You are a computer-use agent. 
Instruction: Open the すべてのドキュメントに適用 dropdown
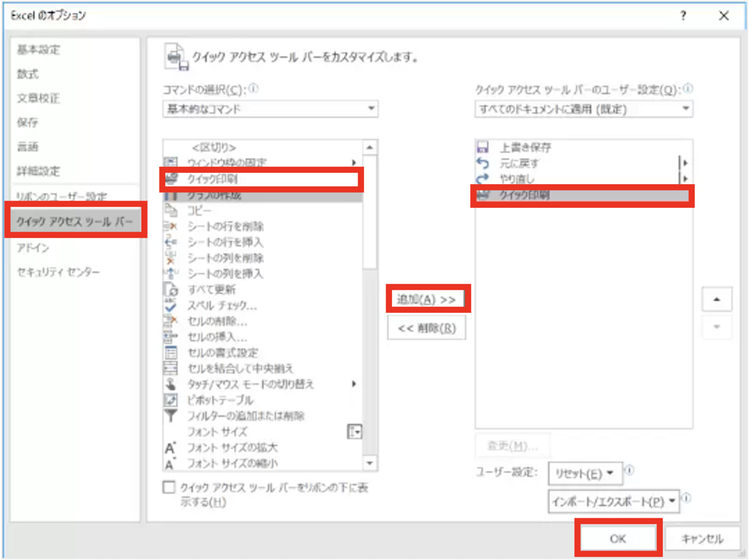(584, 109)
